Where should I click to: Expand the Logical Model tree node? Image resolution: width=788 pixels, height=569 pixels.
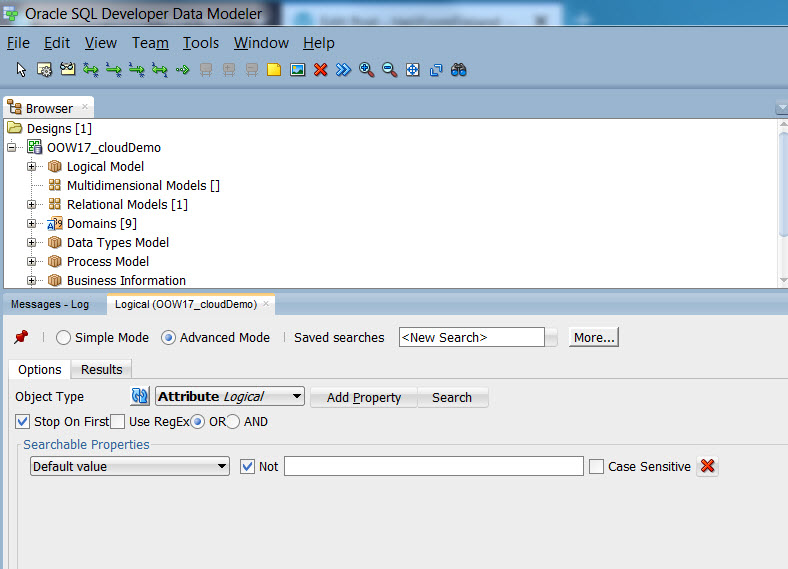32,167
